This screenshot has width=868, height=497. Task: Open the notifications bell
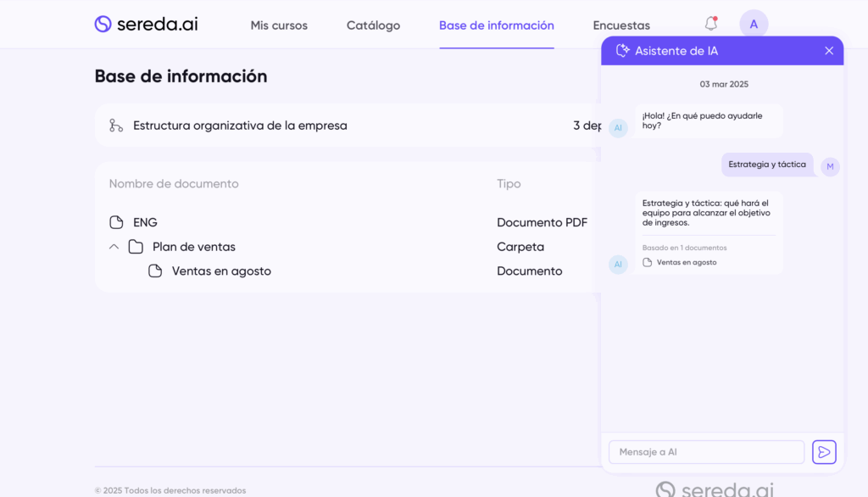(710, 24)
